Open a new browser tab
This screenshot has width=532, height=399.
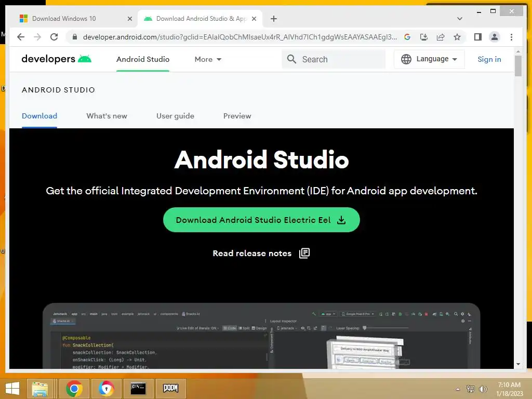click(274, 19)
